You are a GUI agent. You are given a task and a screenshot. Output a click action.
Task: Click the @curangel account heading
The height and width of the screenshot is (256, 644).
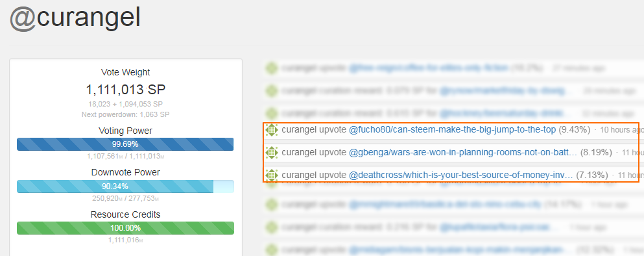75,18
